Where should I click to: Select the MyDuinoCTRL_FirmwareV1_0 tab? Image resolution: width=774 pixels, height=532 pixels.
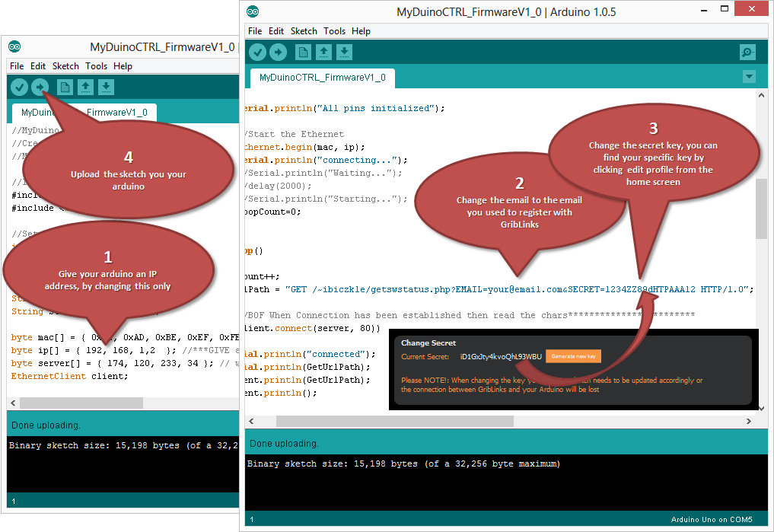pos(323,78)
